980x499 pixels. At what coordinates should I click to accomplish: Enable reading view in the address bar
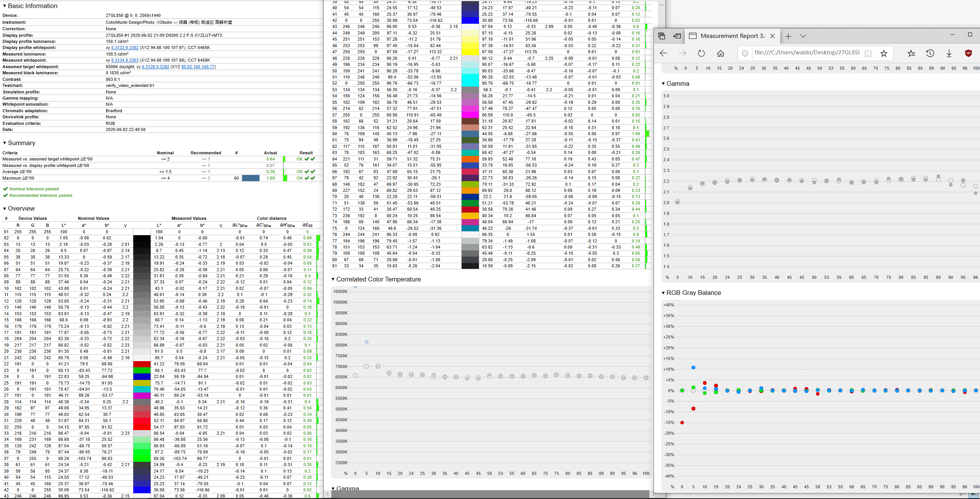coord(868,53)
